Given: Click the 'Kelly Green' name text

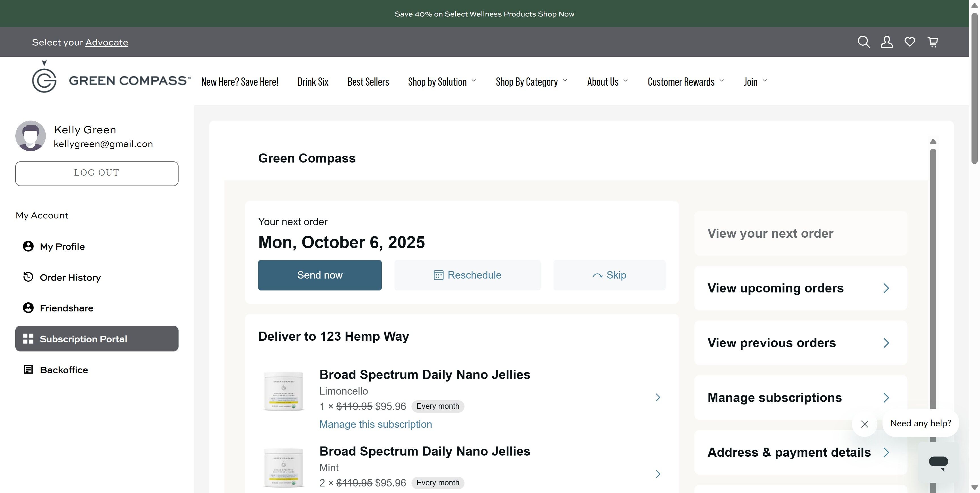Looking at the screenshot, I should pyautogui.click(x=85, y=130).
